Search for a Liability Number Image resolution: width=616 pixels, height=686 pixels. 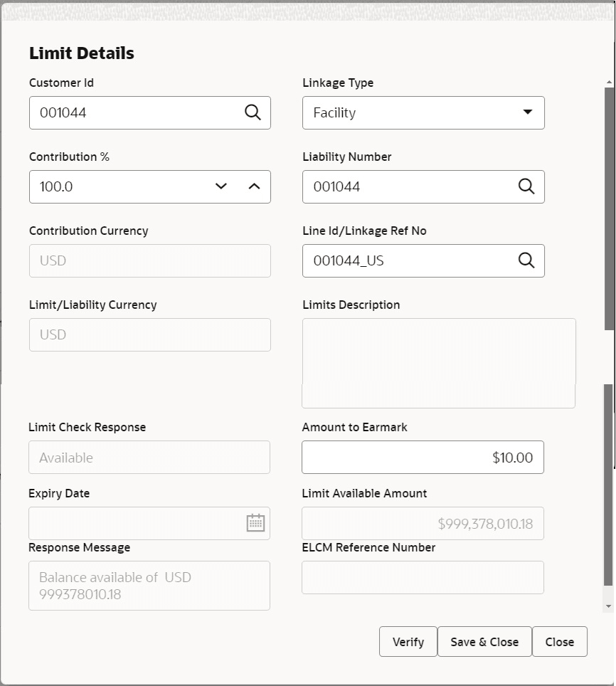point(526,186)
